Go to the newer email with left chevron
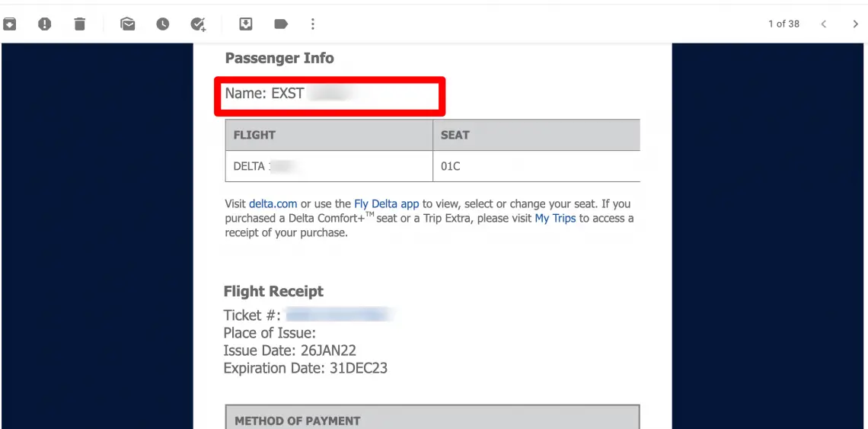 [x=824, y=24]
